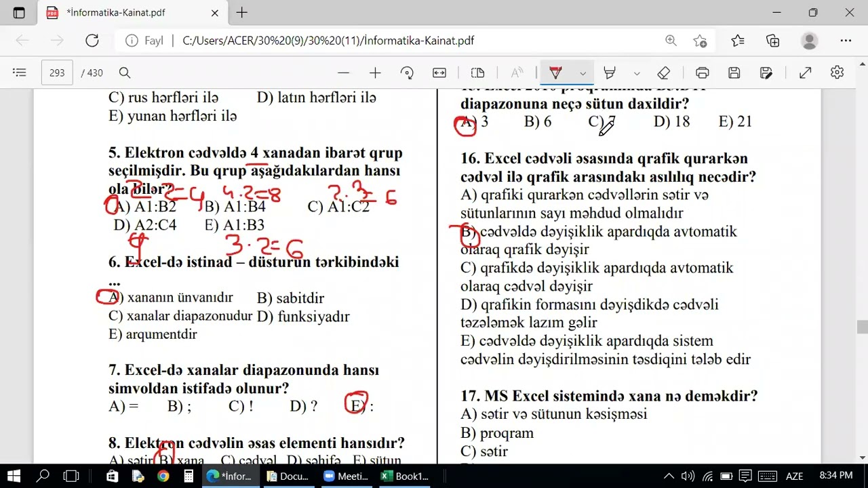This screenshot has height=488, width=868.
Task: Click answer 'B) sabitdir' in question 6
Action: coord(291,298)
